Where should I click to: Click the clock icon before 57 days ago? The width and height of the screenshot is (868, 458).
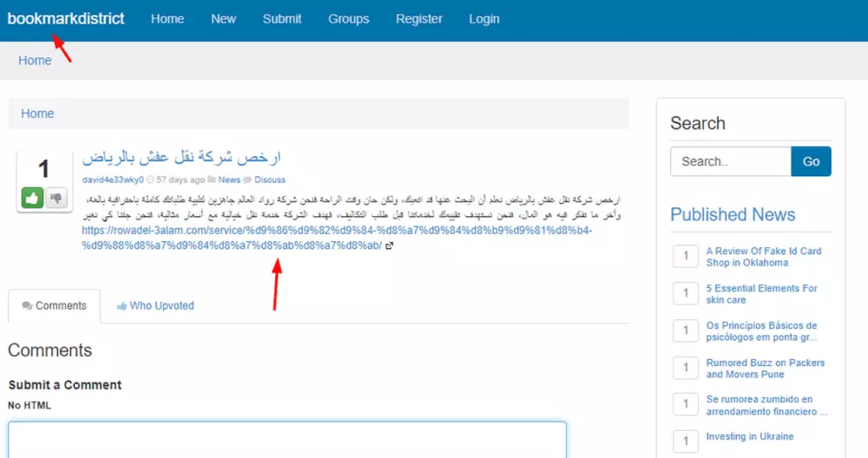pos(150,180)
